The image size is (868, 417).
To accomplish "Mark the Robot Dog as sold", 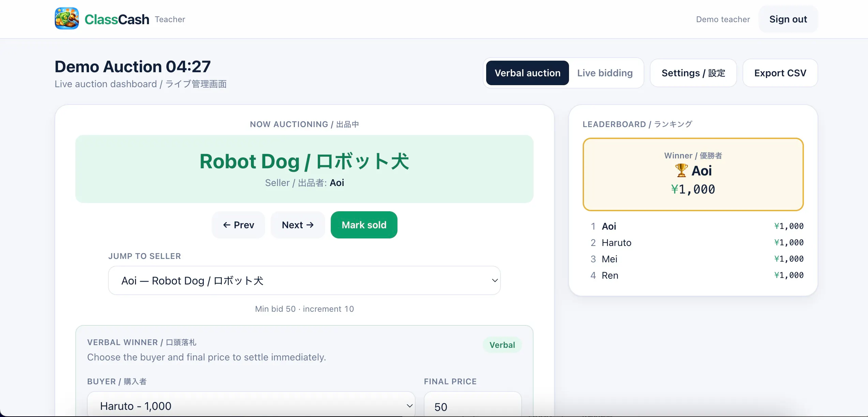I will (364, 225).
